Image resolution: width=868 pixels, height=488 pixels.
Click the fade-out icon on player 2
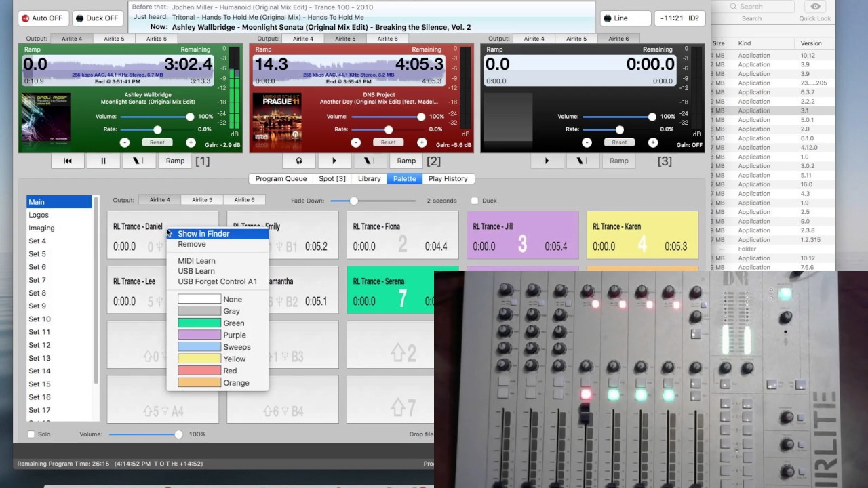click(370, 161)
